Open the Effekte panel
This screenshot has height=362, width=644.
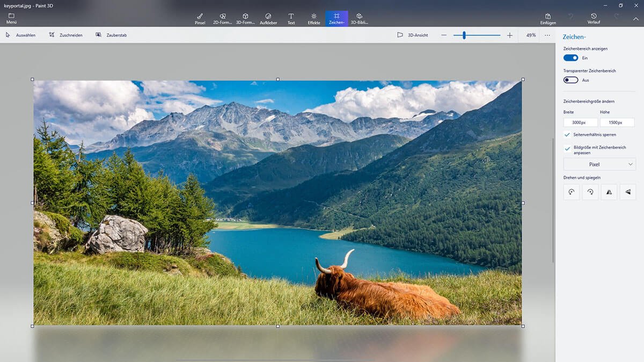click(x=313, y=17)
